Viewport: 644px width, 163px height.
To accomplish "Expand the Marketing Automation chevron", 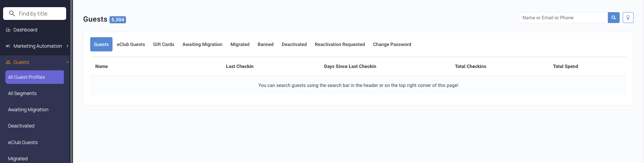I will [x=68, y=46].
